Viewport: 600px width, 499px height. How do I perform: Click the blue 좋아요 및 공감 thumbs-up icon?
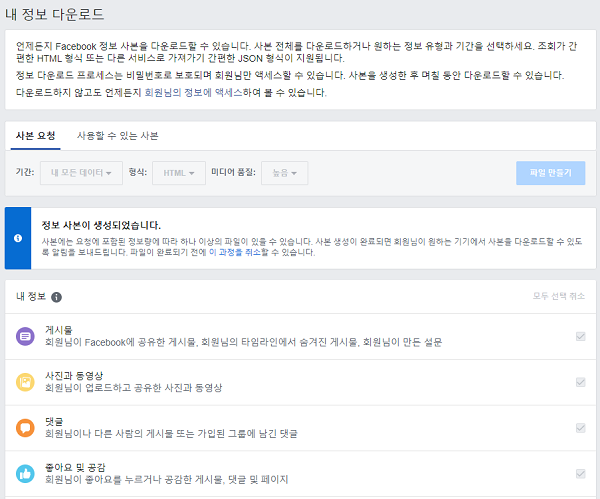pos(25,473)
